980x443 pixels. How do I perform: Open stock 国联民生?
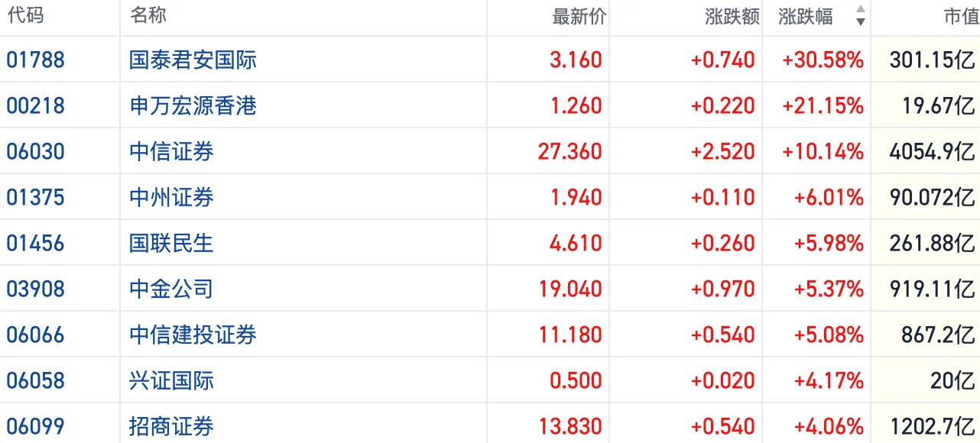pyautogui.click(x=171, y=243)
